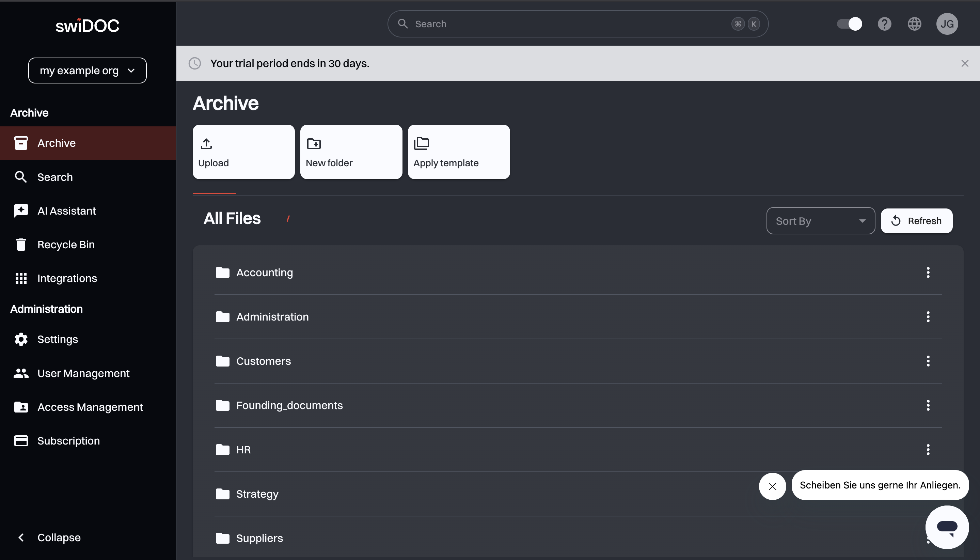The width and height of the screenshot is (980, 560).
Task: Open more options for Administration folder
Action: pyautogui.click(x=928, y=316)
